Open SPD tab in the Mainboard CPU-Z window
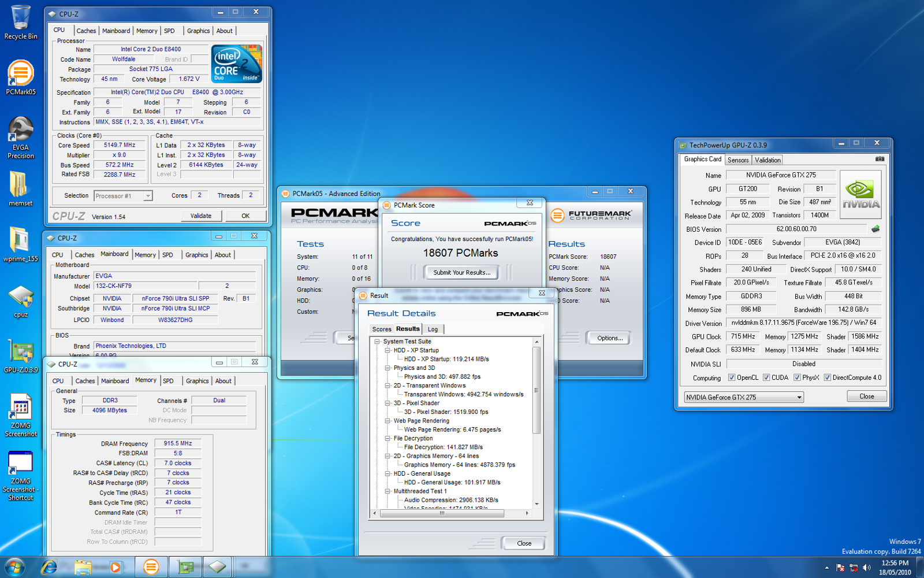Screen dimensions: 924x578 pyautogui.click(x=167, y=255)
